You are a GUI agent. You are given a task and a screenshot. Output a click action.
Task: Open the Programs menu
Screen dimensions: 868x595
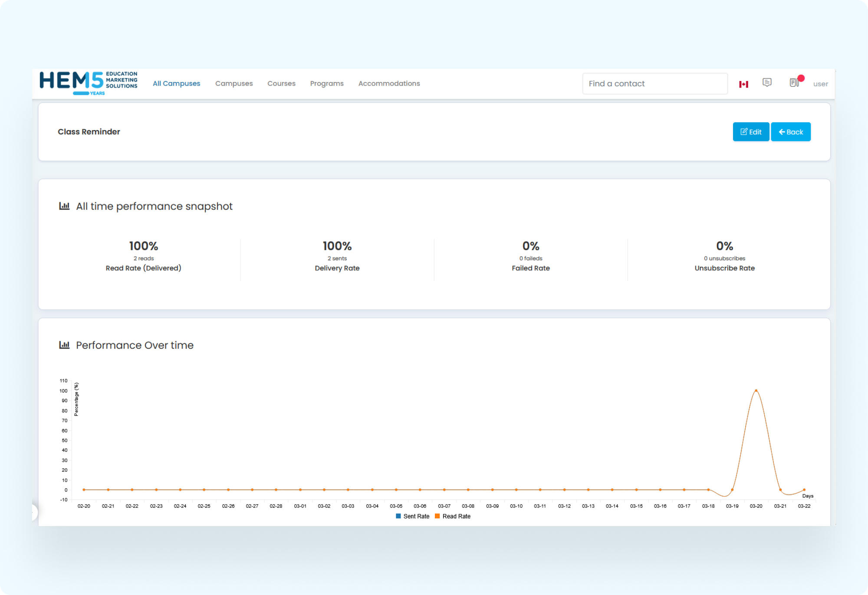(x=327, y=83)
